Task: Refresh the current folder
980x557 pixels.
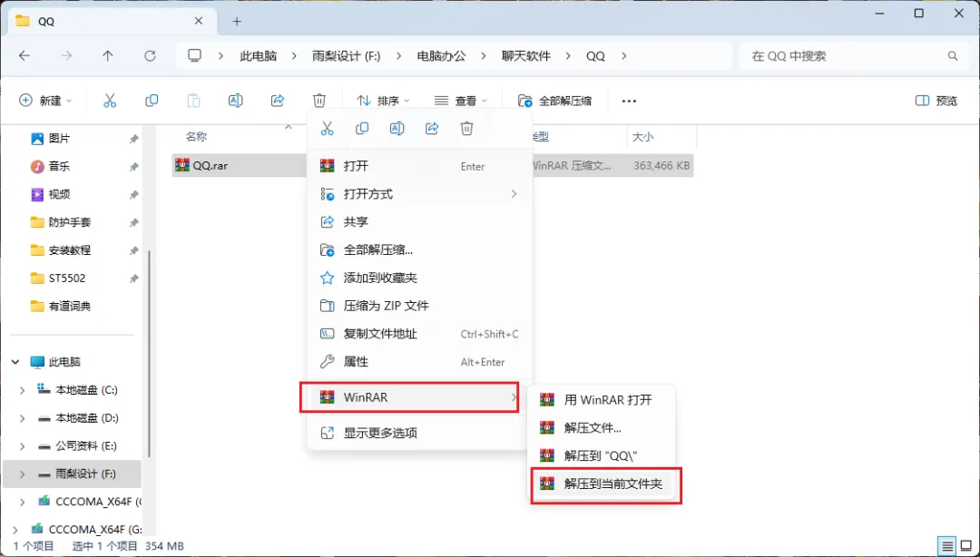Action: [150, 55]
